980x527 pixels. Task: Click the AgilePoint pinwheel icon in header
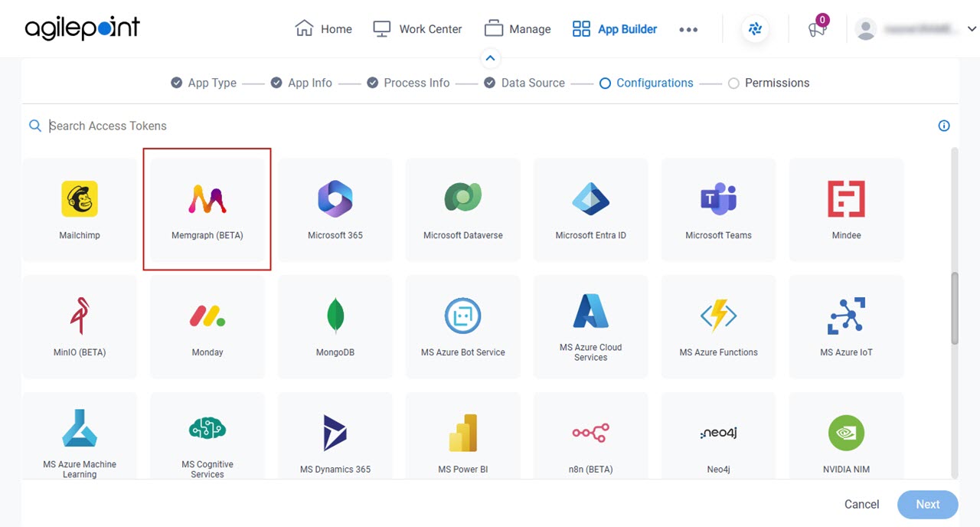[756, 29]
